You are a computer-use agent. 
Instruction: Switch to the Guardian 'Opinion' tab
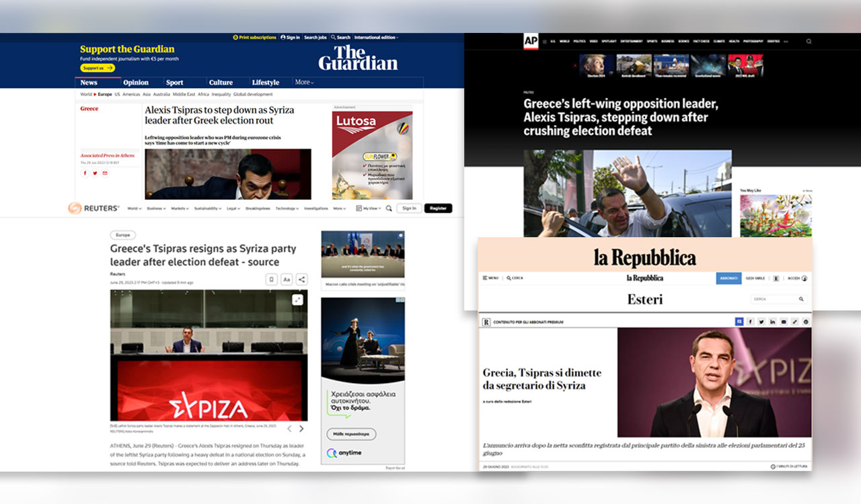137,82
